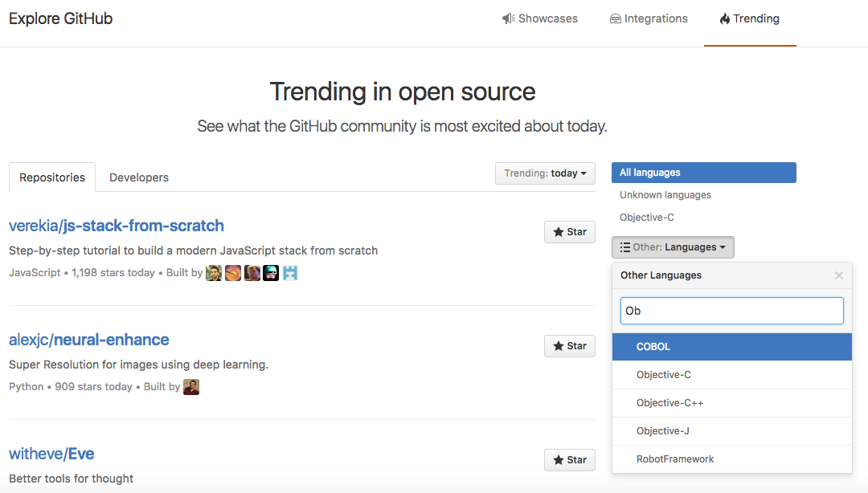Viewport: 868px width, 493px height.
Task: Choose Objective-J from language list
Action: (x=732, y=431)
